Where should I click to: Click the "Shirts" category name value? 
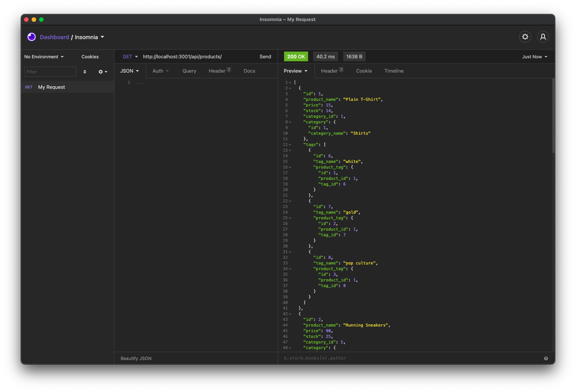(360, 134)
